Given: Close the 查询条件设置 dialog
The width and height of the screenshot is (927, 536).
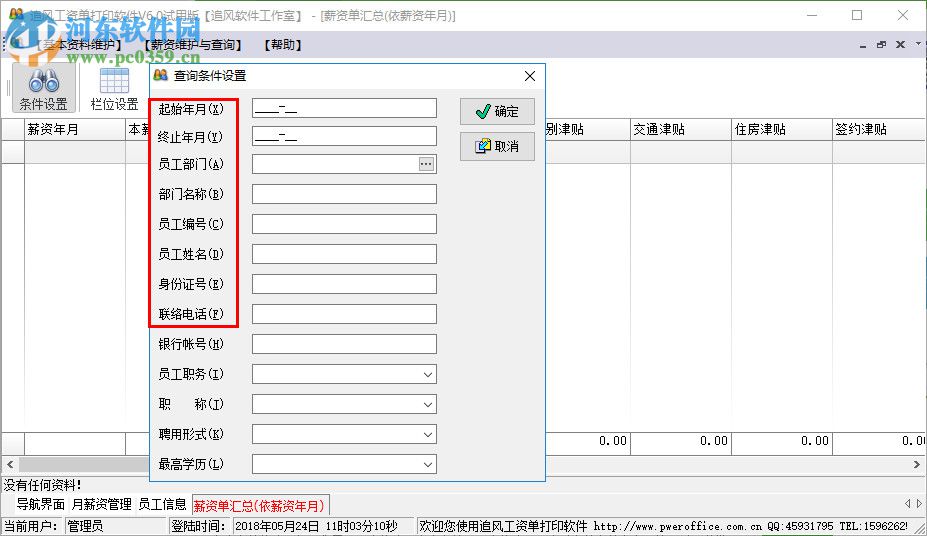Looking at the screenshot, I should (530, 76).
